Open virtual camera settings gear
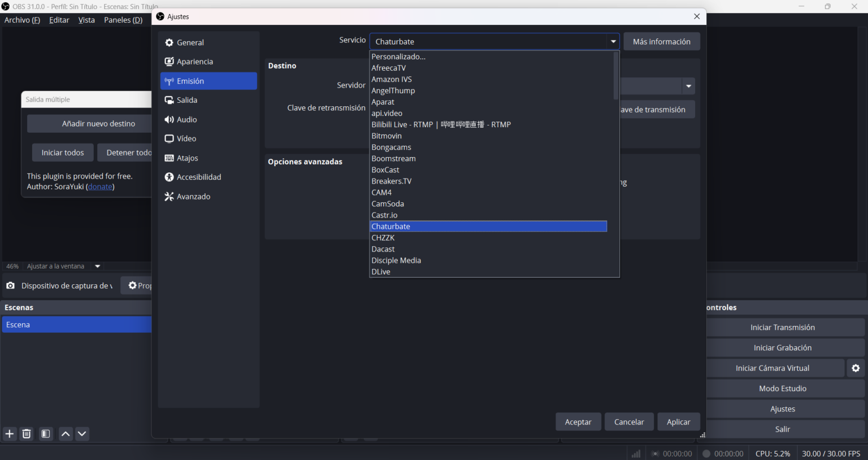 [856, 368]
